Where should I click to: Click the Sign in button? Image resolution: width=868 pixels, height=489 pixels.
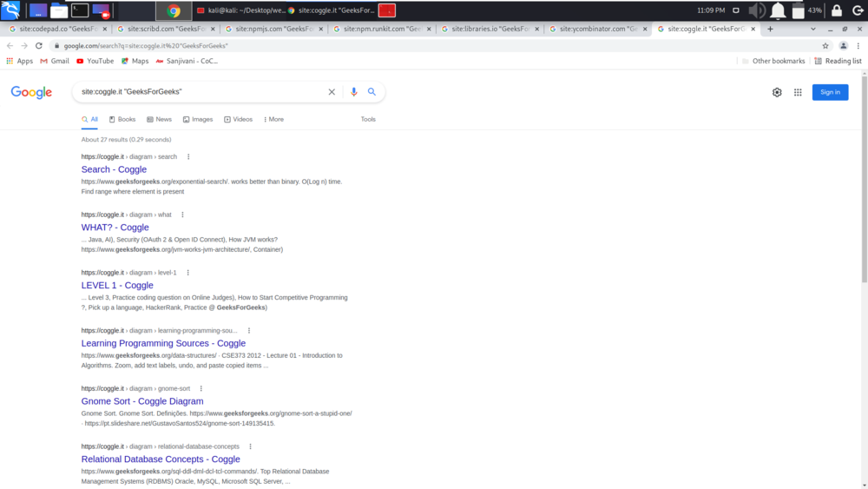pyautogui.click(x=830, y=92)
